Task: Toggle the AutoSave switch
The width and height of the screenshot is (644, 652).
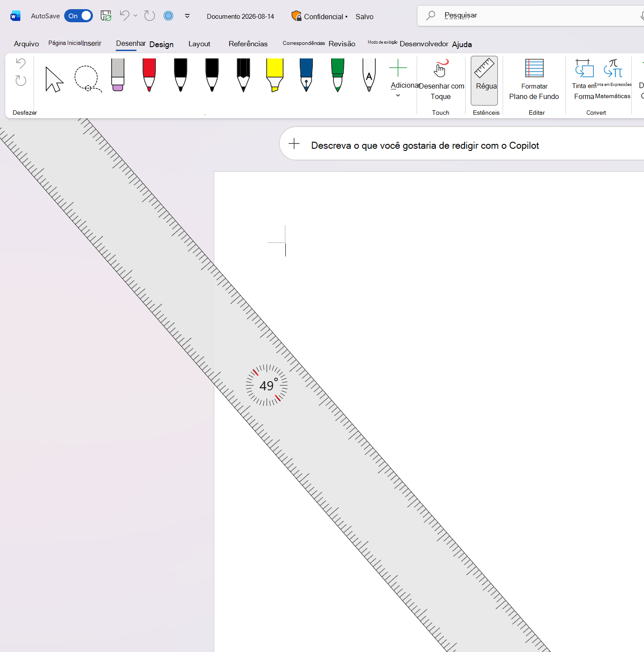Action: (79, 16)
